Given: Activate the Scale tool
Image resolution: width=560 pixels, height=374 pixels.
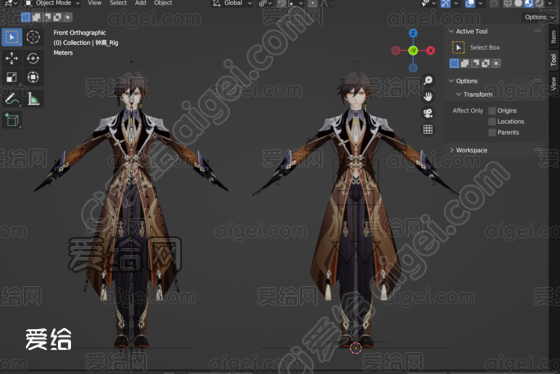Looking at the screenshot, I should pyautogui.click(x=12, y=77).
